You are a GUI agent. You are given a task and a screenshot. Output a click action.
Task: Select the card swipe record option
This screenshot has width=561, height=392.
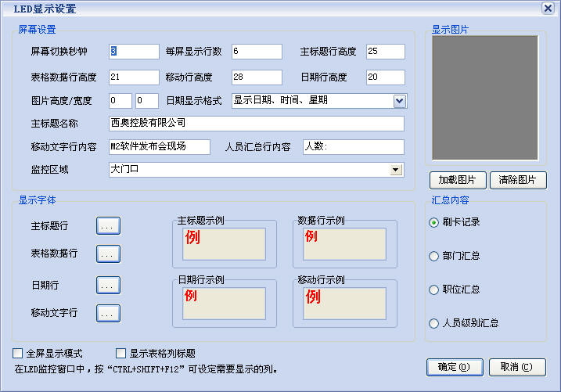(434, 222)
